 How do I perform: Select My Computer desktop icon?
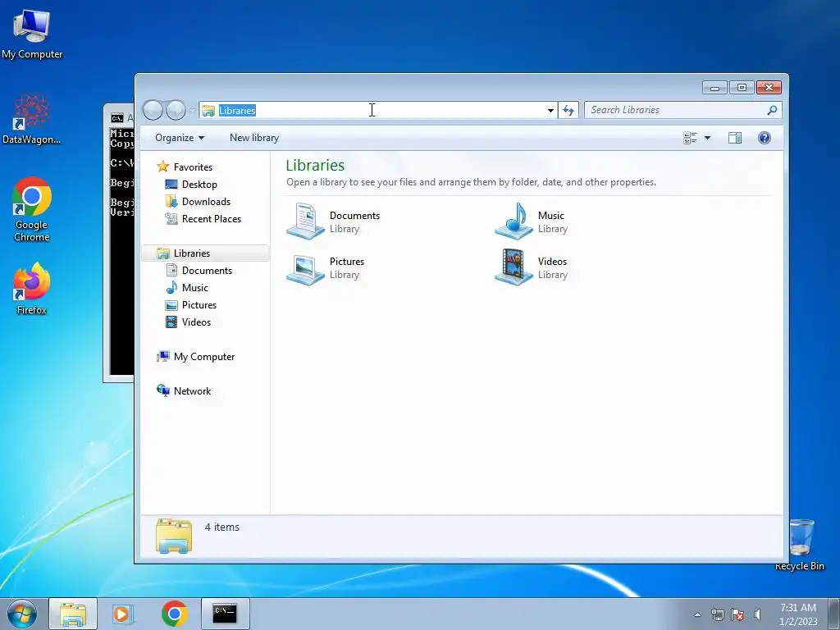coord(32,34)
